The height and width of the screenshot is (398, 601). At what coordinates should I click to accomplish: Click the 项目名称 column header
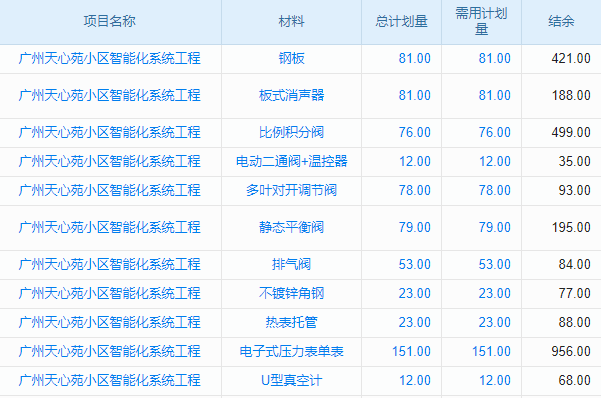[x=110, y=21]
